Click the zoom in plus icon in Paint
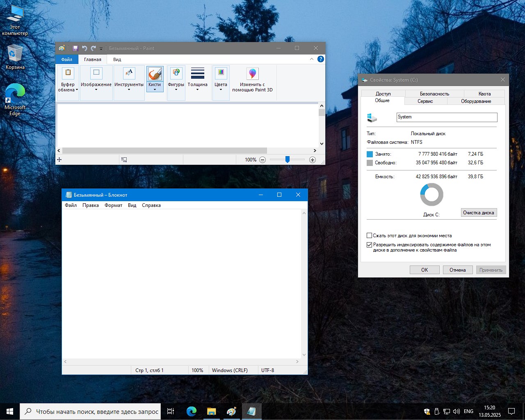This screenshot has height=420, width=525. 313,160
